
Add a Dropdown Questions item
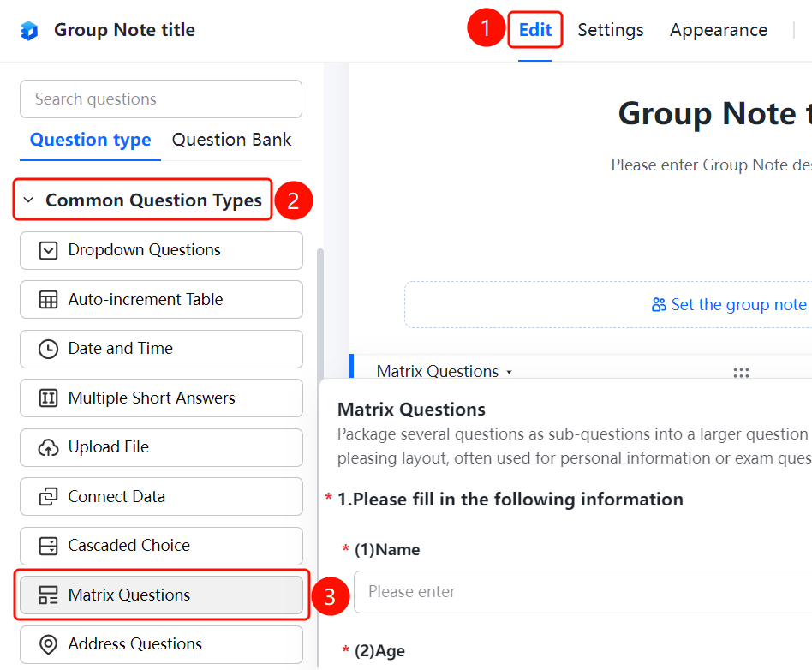coord(161,250)
